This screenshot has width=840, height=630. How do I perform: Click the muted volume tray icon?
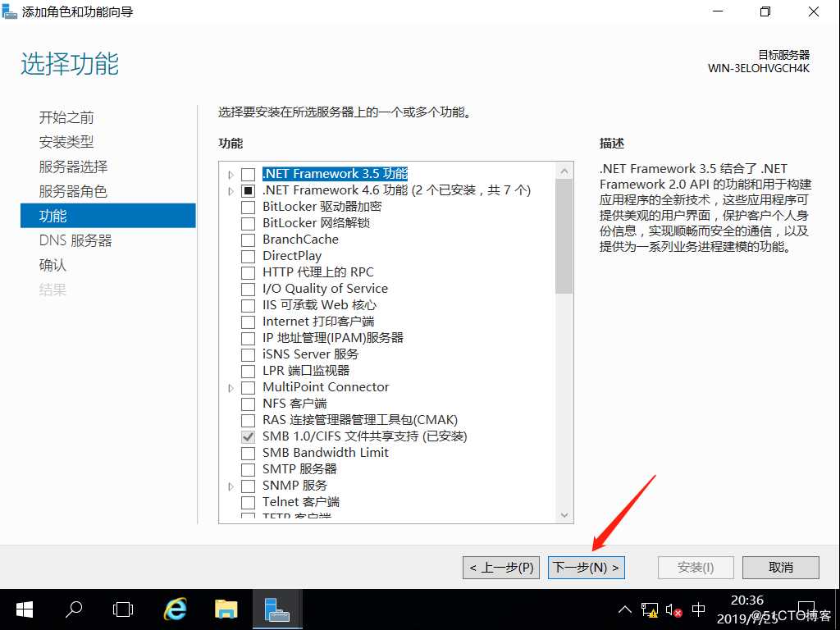click(x=673, y=610)
